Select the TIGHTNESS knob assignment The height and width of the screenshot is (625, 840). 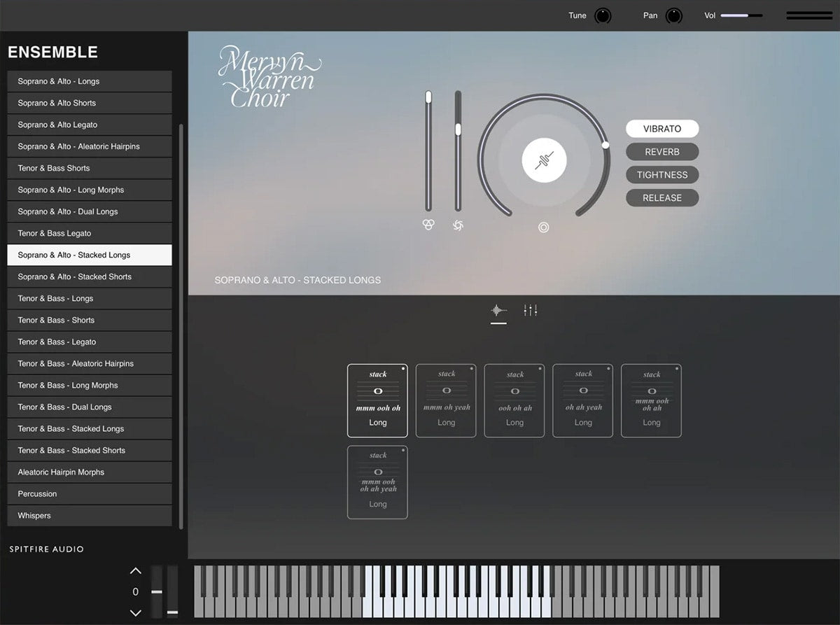(661, 175)
